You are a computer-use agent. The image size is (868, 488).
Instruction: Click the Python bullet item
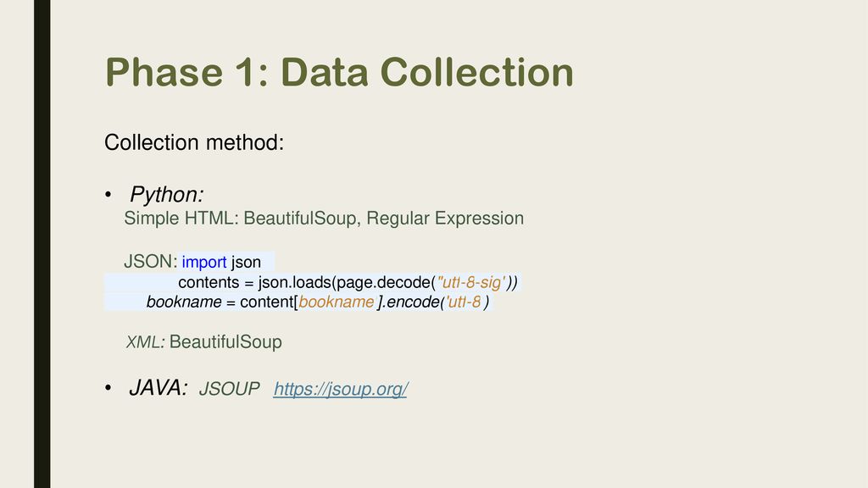167,194
